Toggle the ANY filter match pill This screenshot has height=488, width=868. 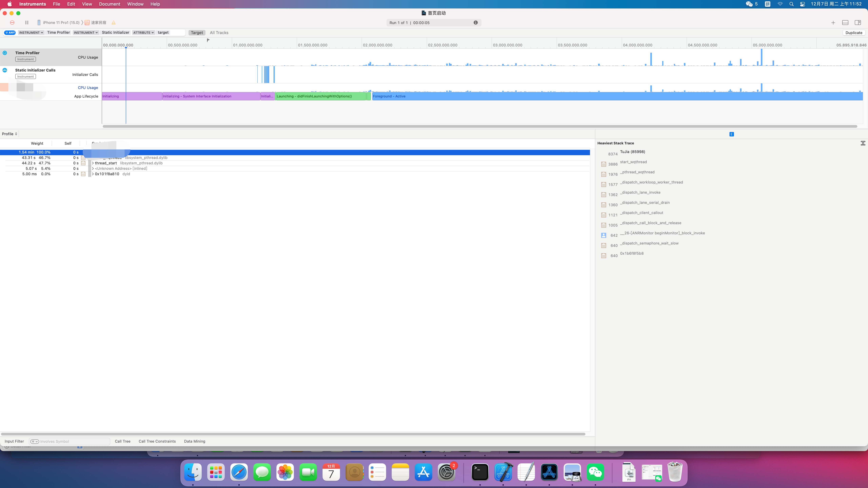[x=10, y=33]
